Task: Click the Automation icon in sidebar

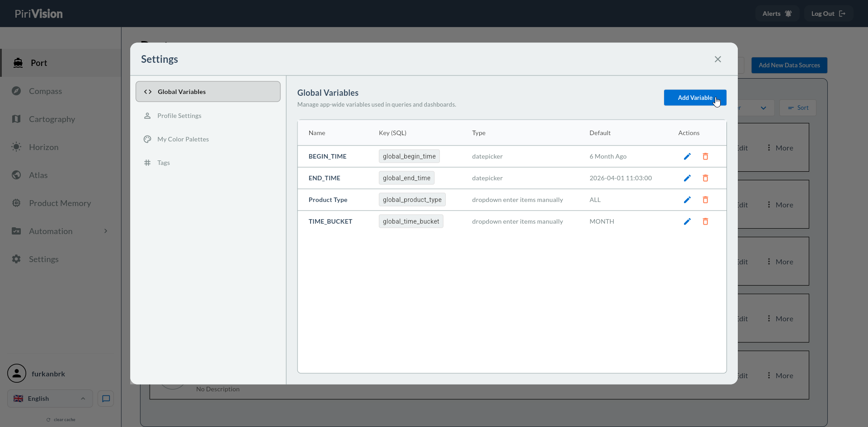Action: pyautogui.click(x=16, y=231)
